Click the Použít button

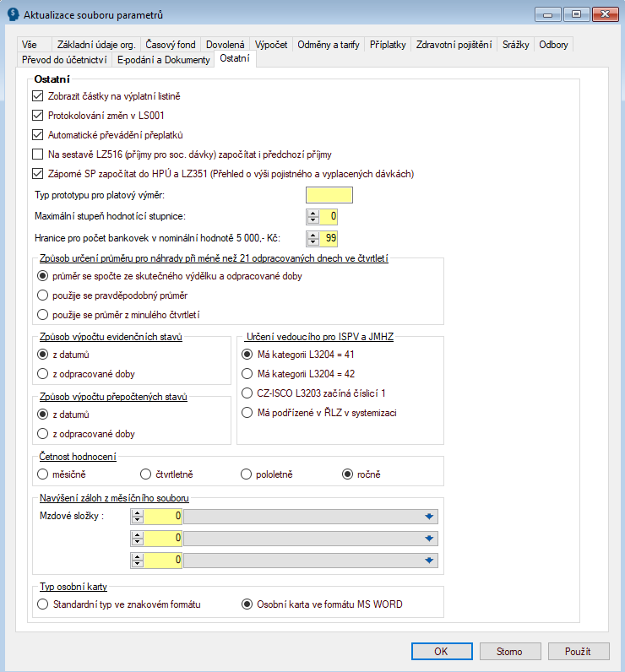coord(579,652)
